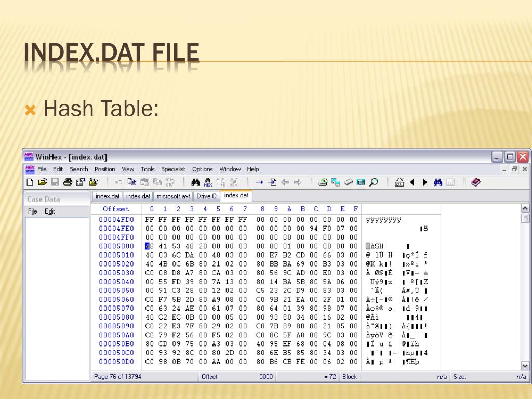The height and width of the screenshot is (399, 532).
Task: Click the Back navigation arrow icon
Action: (x=285, y=182)
